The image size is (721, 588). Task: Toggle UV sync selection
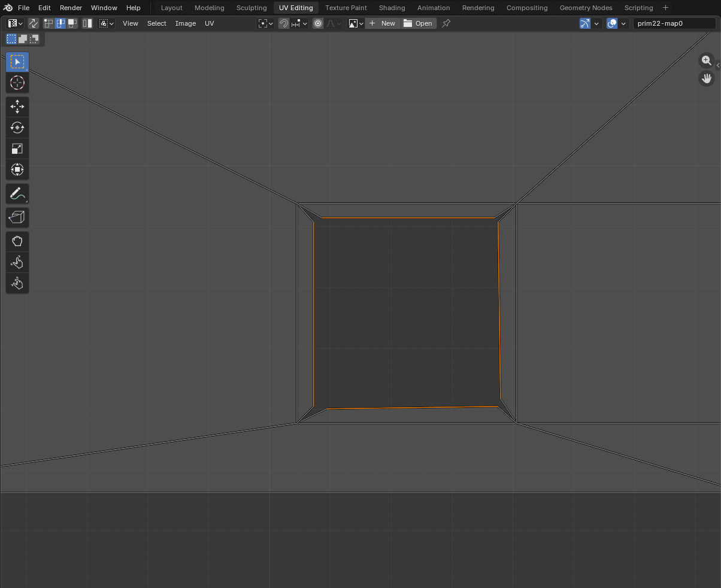[34, 23]
